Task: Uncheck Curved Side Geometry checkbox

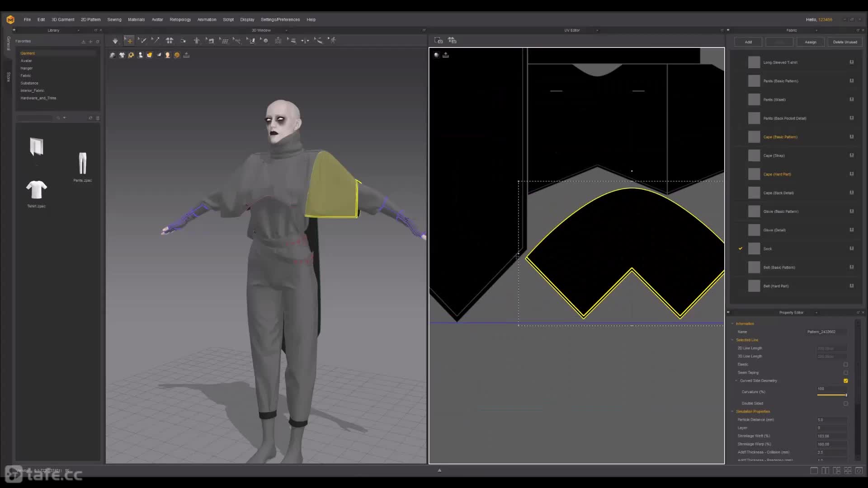Action: pos(845,381)
